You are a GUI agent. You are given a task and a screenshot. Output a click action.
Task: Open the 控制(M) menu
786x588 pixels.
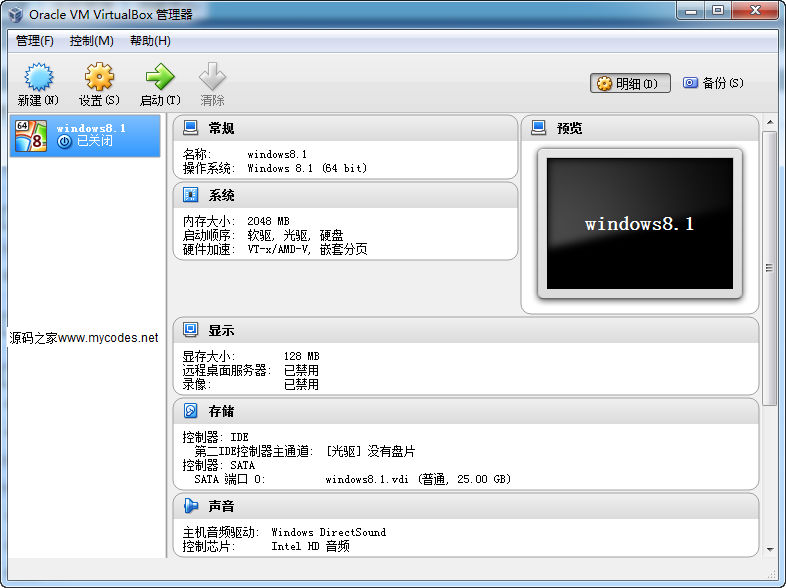[x=92, y=41]
